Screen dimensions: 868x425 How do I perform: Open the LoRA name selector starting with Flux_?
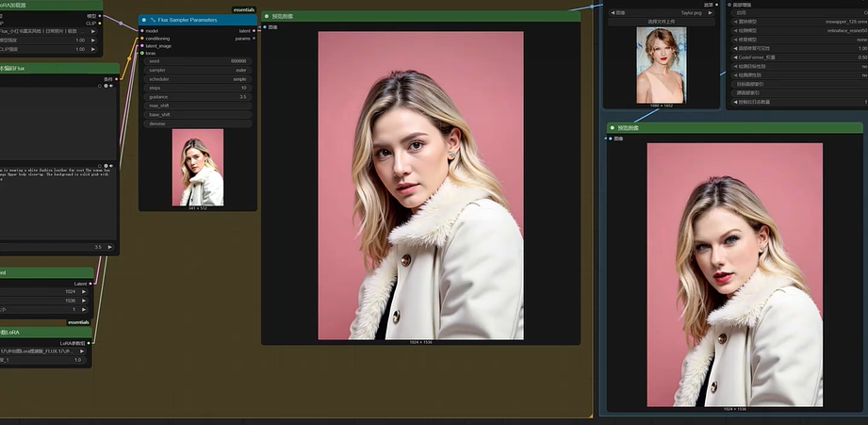49,31
